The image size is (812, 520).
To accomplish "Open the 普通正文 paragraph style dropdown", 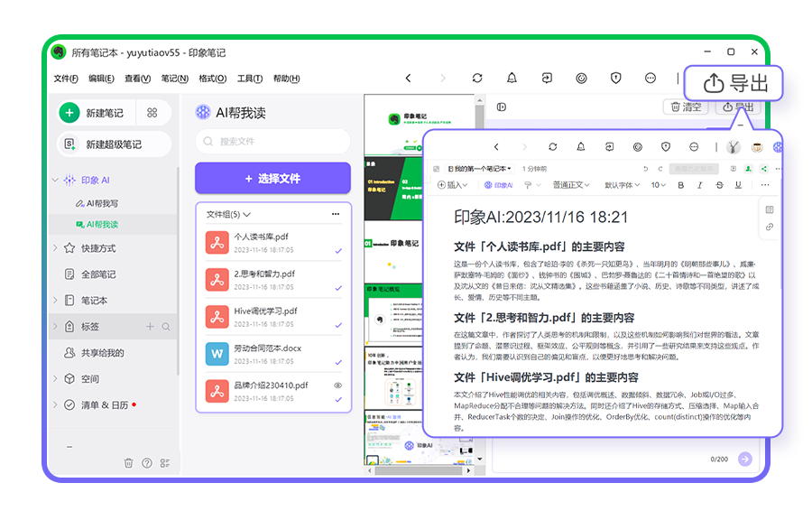I will 571,185.
